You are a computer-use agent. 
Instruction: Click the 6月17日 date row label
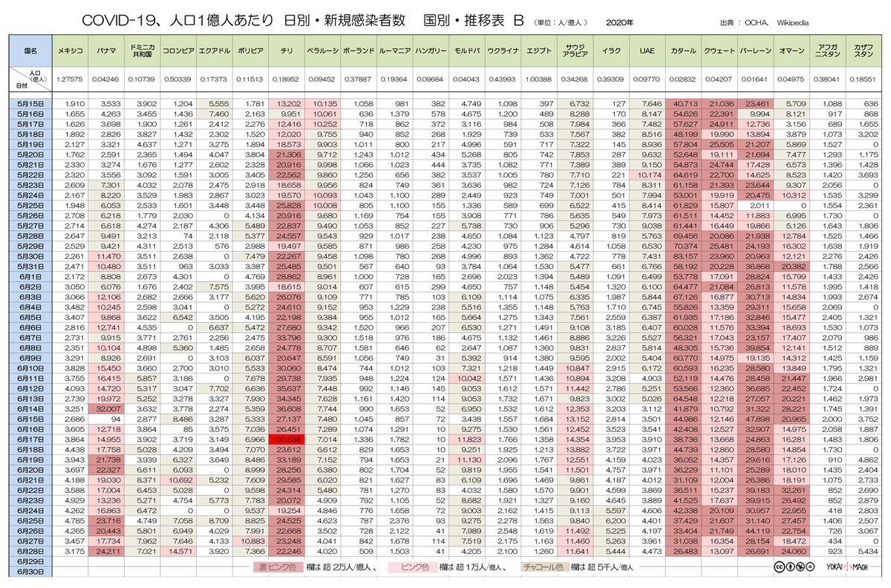click(32, 440)
